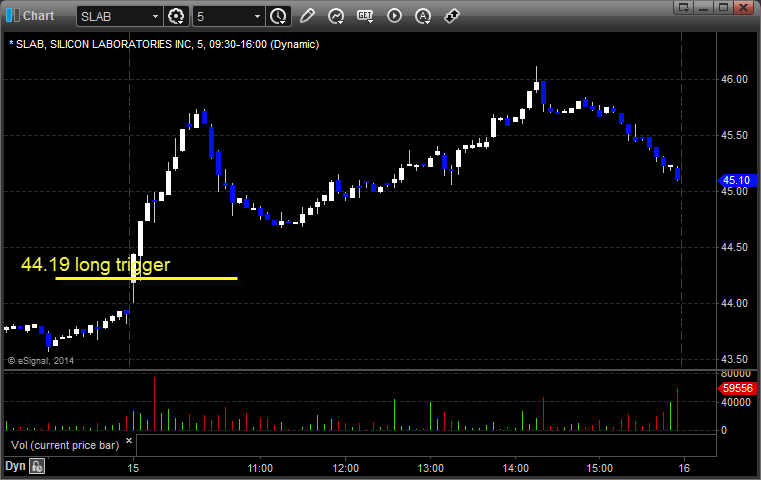
Task: Click the 13:00 time axis label
Action: pyautogui.click(x=430, y=468)
